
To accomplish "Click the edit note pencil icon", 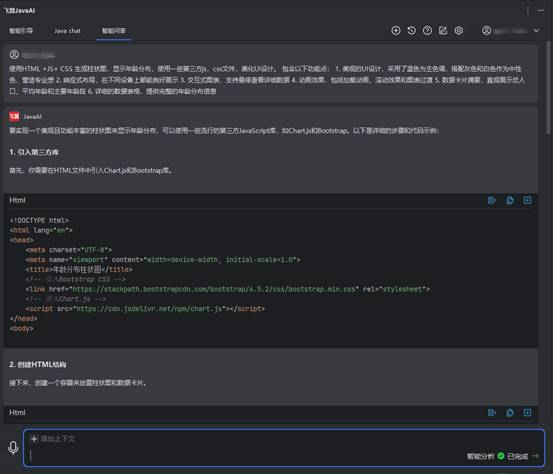I will tap(443, 31).
